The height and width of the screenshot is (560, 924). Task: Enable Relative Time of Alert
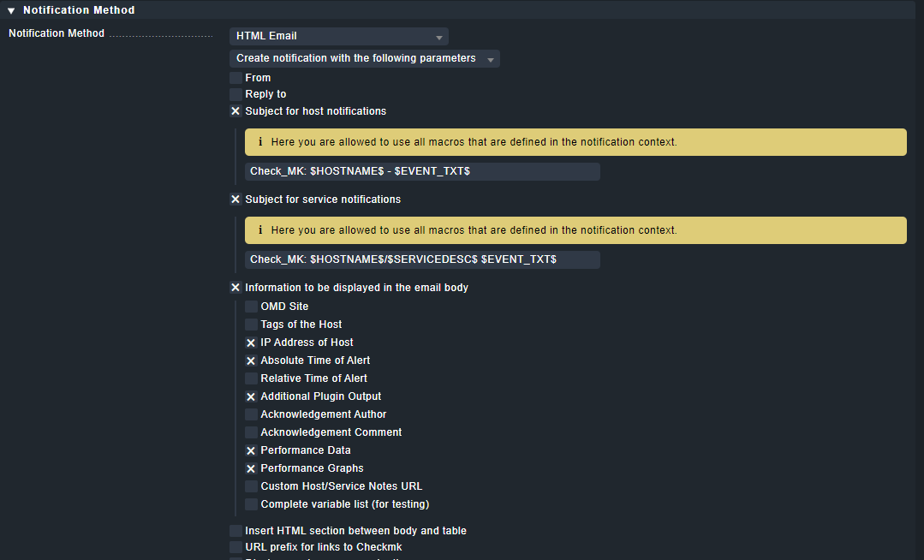pyautogui.click(x=251, y=378)
